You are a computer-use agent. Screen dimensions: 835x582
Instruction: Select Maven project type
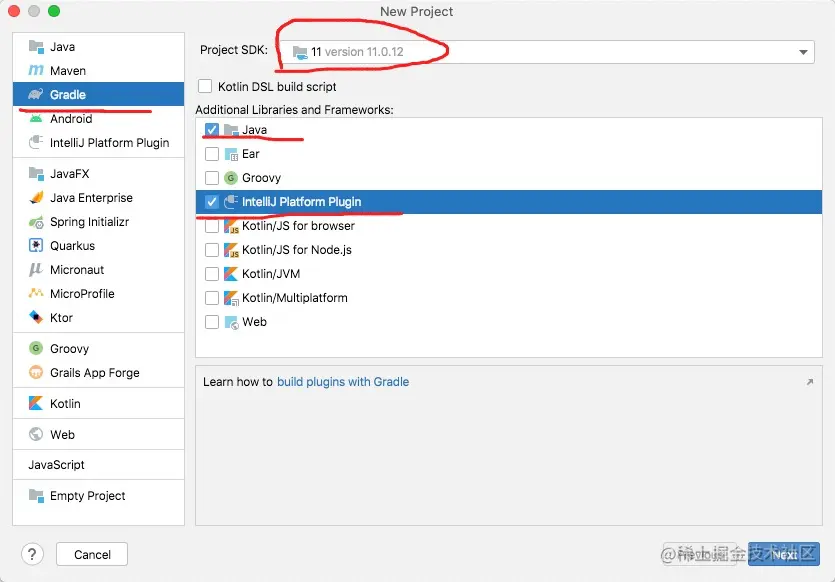pyautogui.click(x=99, y=70)
